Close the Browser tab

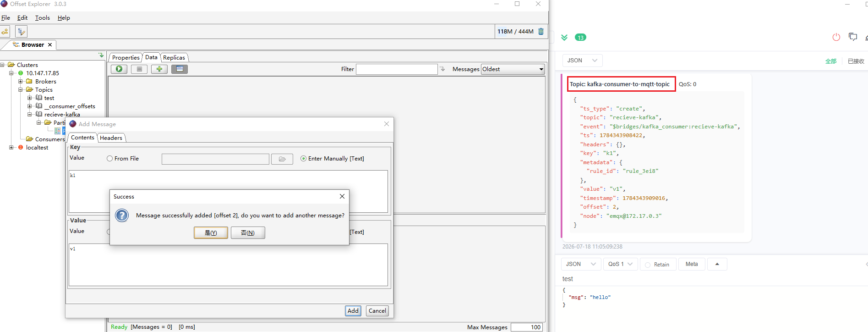(x=50, y=44)
